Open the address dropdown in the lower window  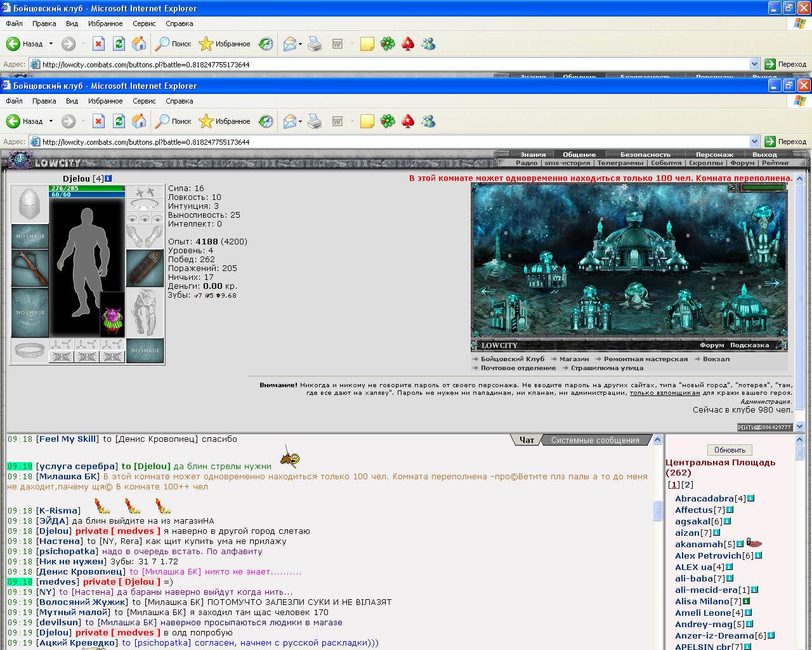(754, 142)
